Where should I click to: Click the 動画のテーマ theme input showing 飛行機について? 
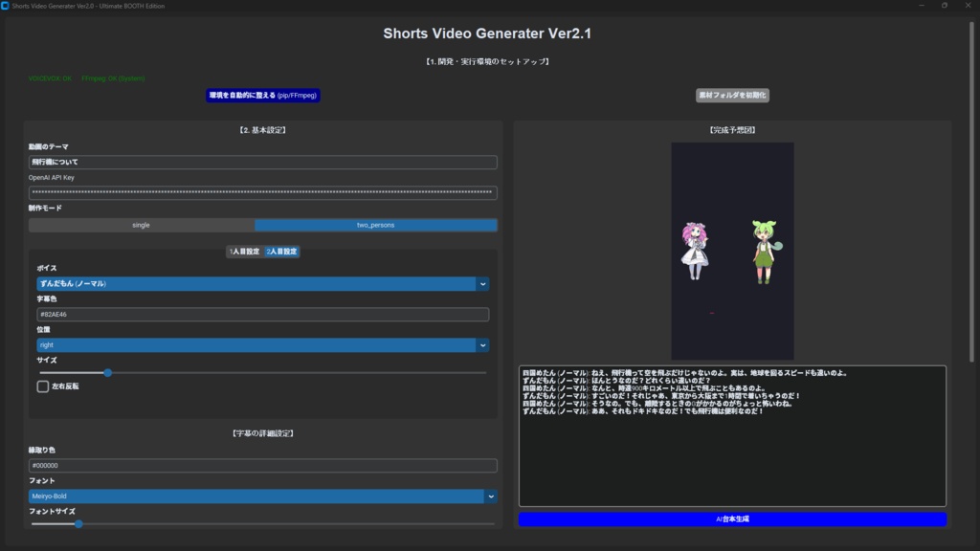262,162
